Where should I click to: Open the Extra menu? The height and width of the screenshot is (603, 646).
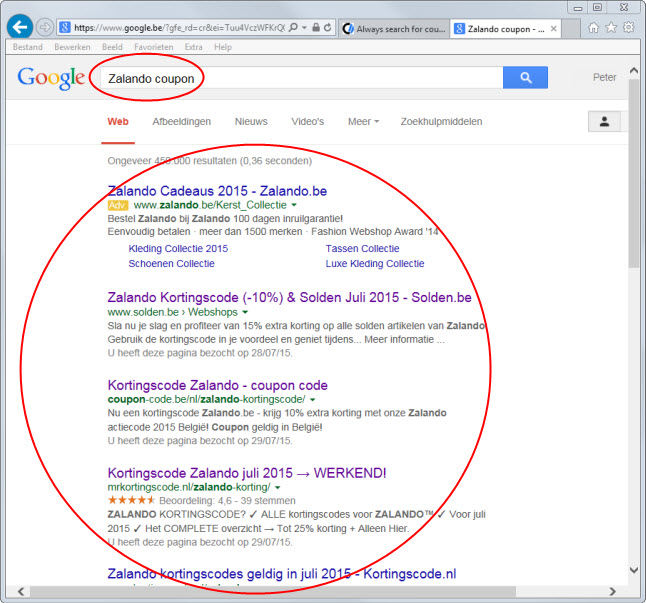[194, 47]
